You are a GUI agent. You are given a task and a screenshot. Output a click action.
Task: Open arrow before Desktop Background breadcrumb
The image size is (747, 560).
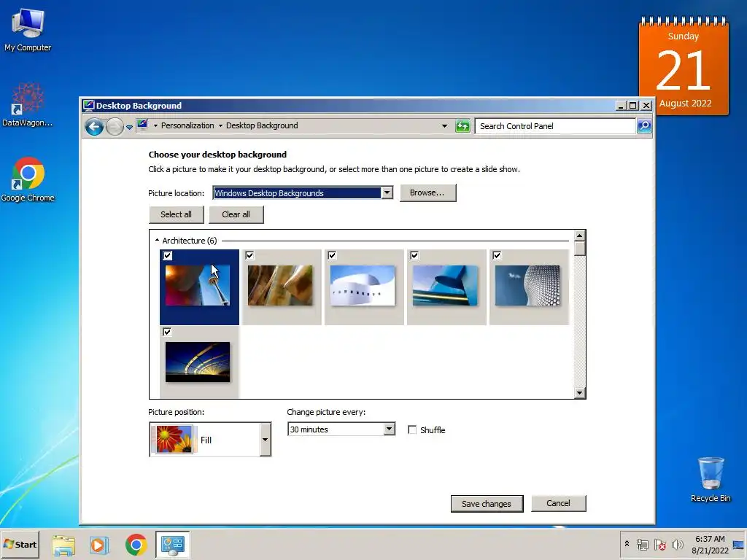click(x=220, y=125)
